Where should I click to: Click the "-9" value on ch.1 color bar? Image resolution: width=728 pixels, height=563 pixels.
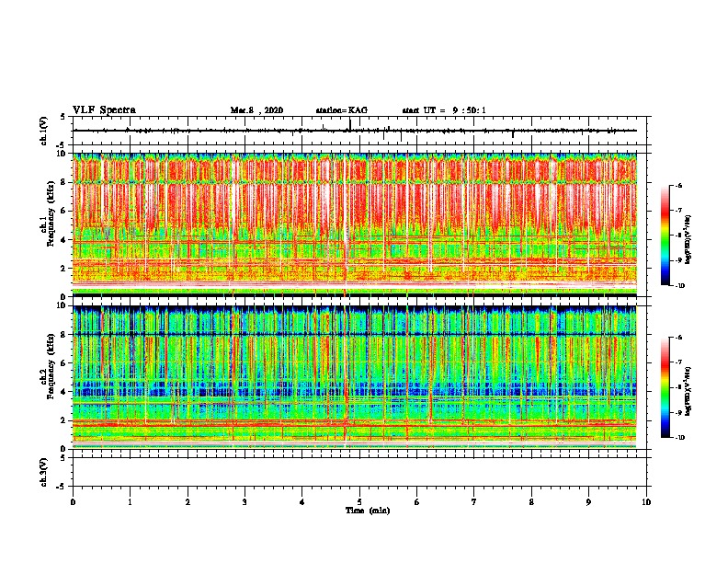tap(677, 260)
